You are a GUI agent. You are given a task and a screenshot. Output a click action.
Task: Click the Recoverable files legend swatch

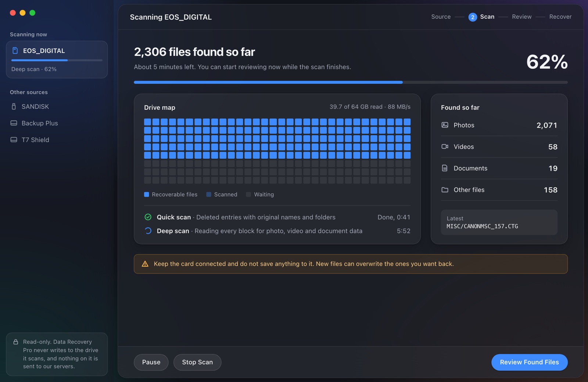147,194
